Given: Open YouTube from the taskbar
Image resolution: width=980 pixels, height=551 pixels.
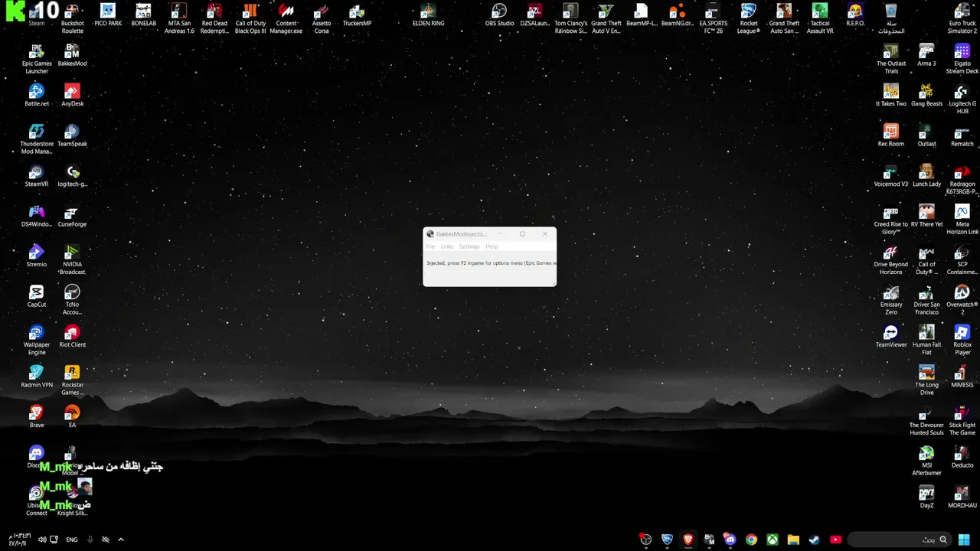Looking at the screenshot, I should (835, 540).
